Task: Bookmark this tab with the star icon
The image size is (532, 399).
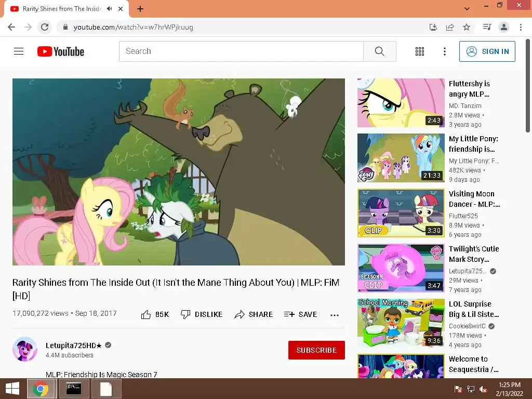Action: [x=467, y=27]
